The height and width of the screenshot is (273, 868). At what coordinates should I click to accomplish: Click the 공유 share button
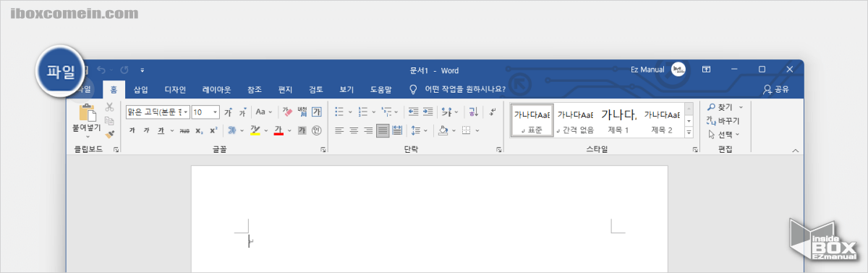776,90
